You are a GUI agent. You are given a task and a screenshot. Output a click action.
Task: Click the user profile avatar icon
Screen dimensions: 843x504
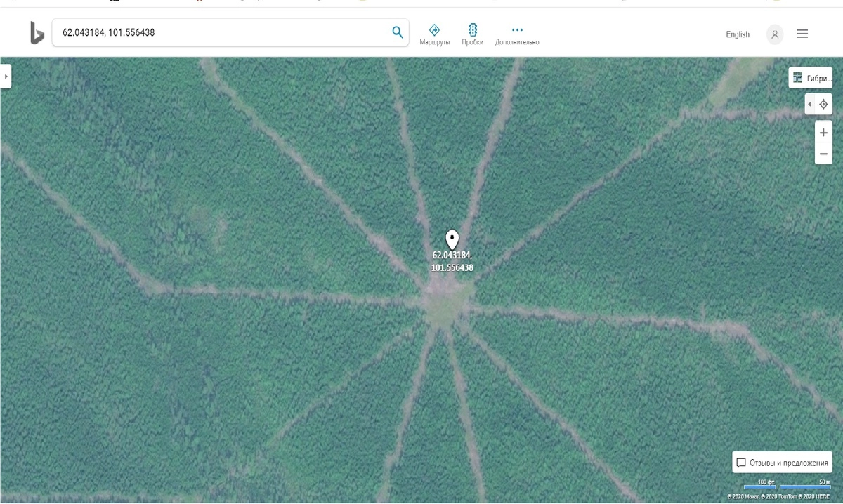pyautogui.click(x=775, y=34)
